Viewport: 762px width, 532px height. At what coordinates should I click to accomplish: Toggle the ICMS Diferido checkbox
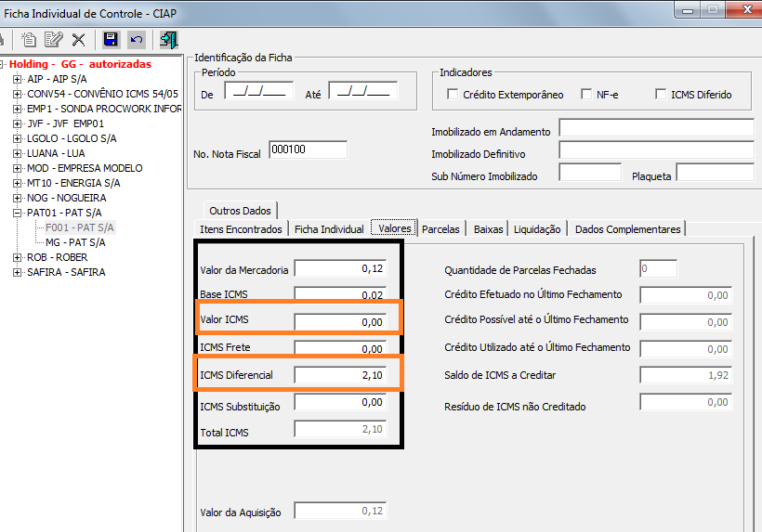pos(661,95)
